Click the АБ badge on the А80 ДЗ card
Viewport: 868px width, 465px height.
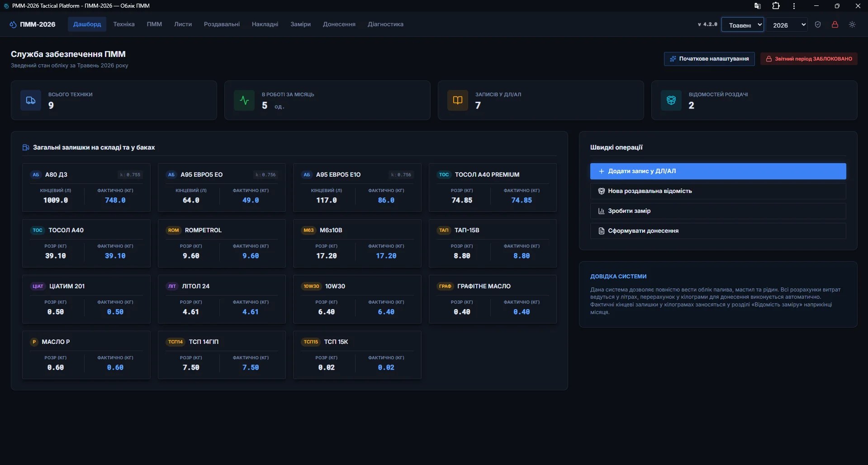[x=36, y=175]
